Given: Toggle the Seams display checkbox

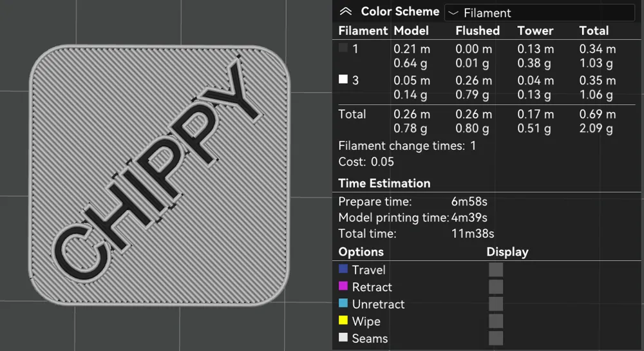Looking at the screenshot, I should click(496, 338).
